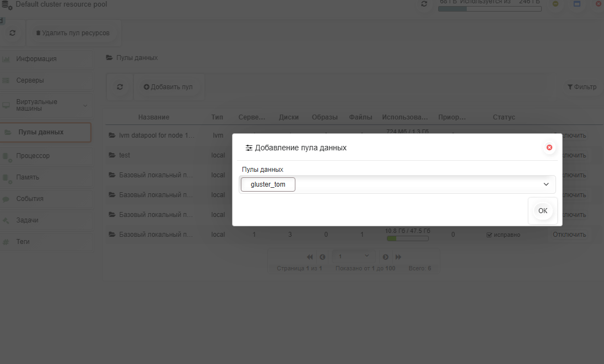Image resolution: width=604 pixels, height=364 pixels.
Task: Sort by the Образы column header
Action: click(x=325, y=117)
